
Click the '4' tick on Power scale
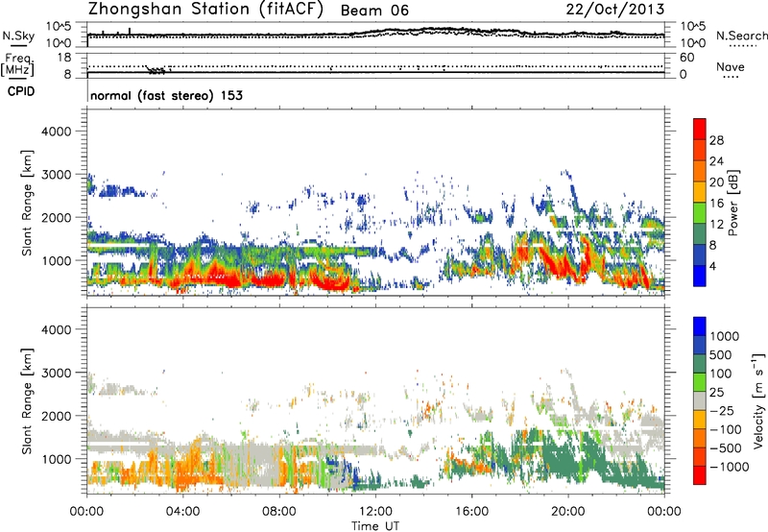tap(712, 266)
